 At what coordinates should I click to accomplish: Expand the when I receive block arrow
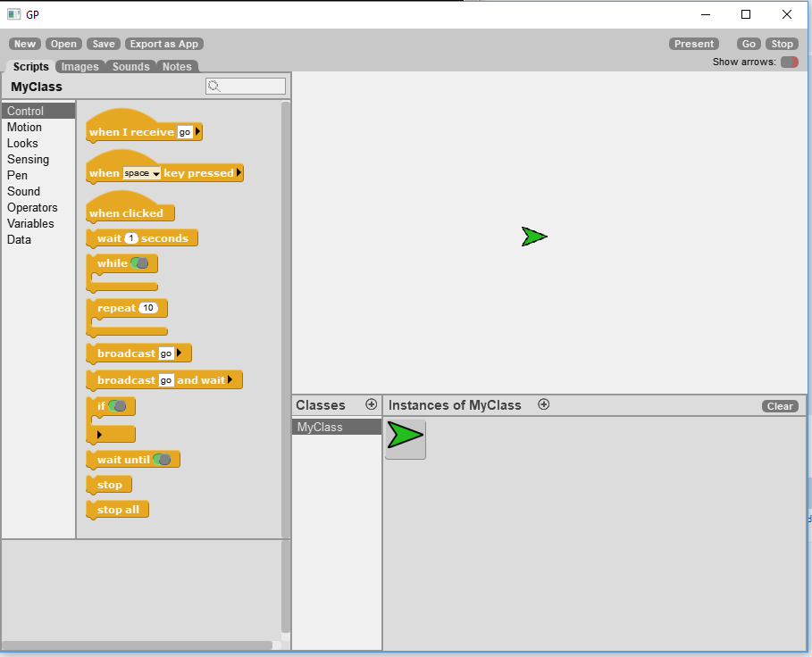197,132
